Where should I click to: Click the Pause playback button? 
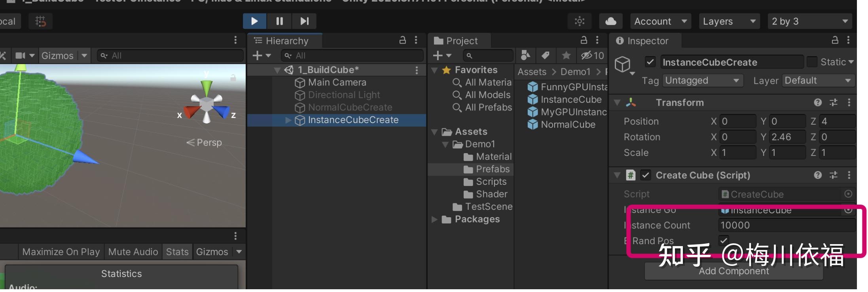pyautogui.click(x=279, y=21)
